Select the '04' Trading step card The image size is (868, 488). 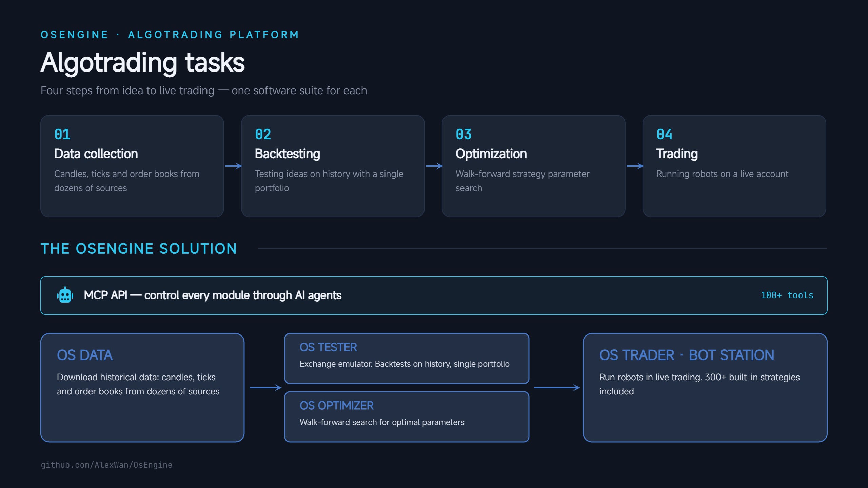click(x=734, y=166)
